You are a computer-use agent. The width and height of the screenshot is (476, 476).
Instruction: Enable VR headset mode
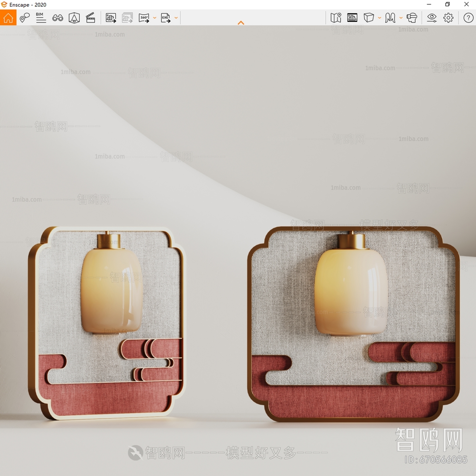[412, 18]
